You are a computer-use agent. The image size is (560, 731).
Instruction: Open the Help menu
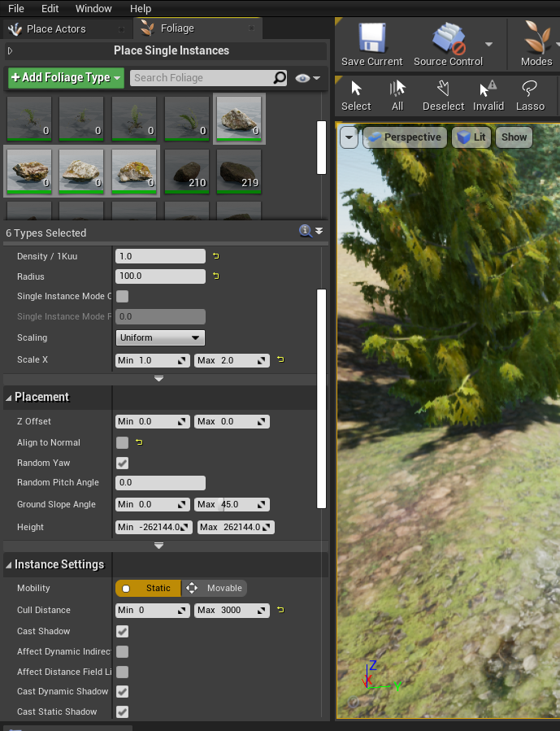pyautogui.click(x=141, y=8)
